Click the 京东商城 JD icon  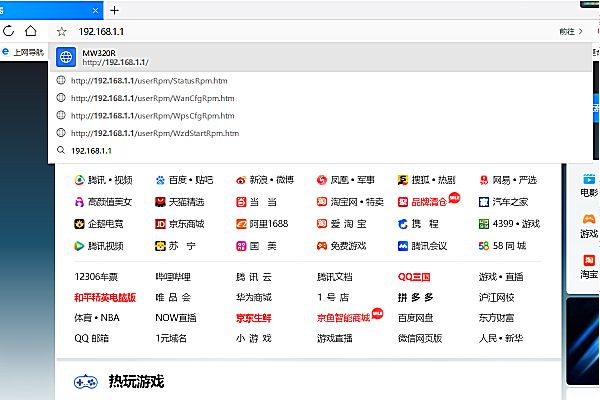coord(160,224)
